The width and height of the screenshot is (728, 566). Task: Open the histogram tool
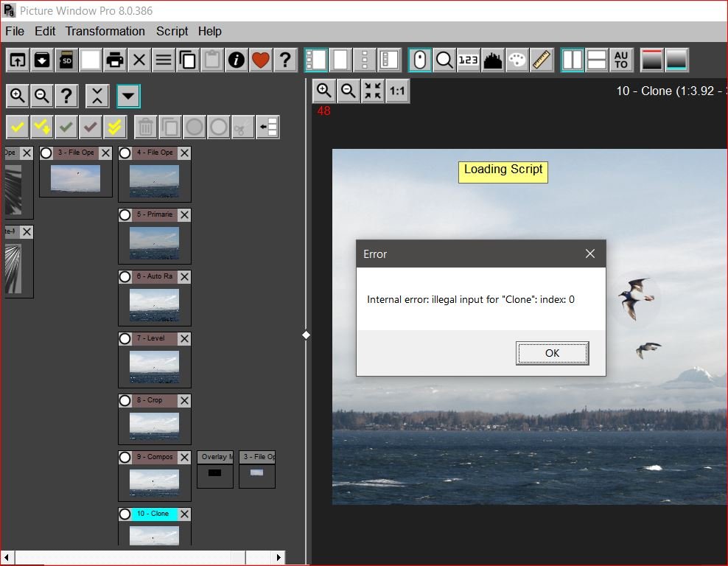point(493,60)
